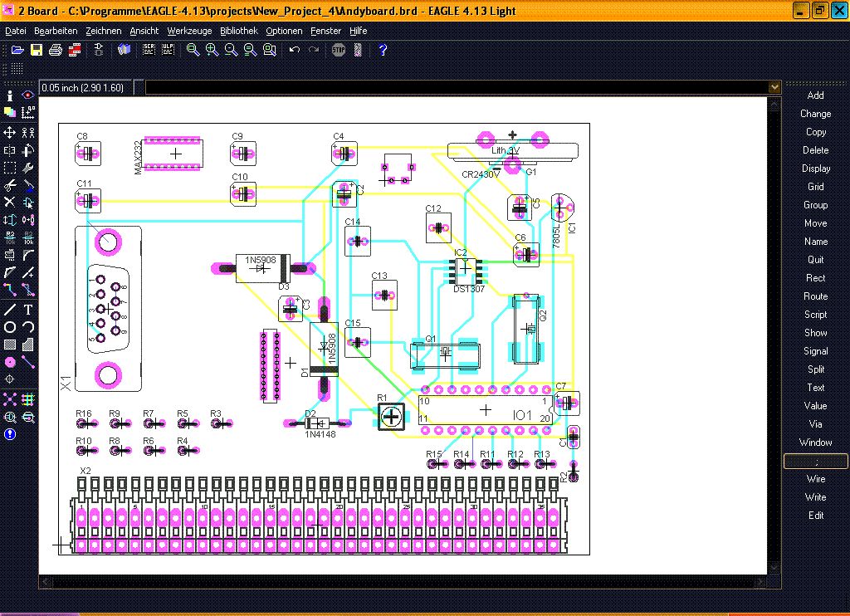850x616 pixels.
Task: Select the Text tool marked T
Action: pos(28,310)
